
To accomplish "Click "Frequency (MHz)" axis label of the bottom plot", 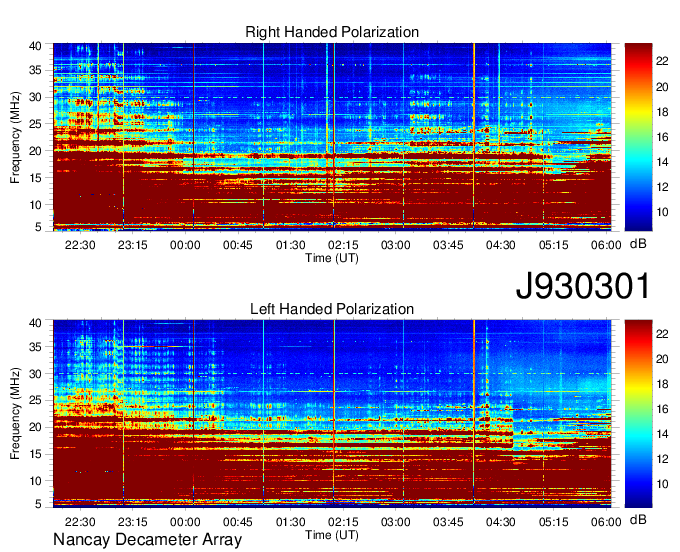I will pos(15,414).
